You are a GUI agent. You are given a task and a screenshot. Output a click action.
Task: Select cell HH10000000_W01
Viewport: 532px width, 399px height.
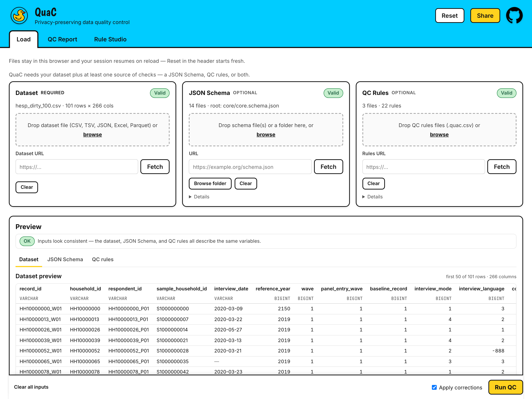pyautogui.click(x=41, y=309)
